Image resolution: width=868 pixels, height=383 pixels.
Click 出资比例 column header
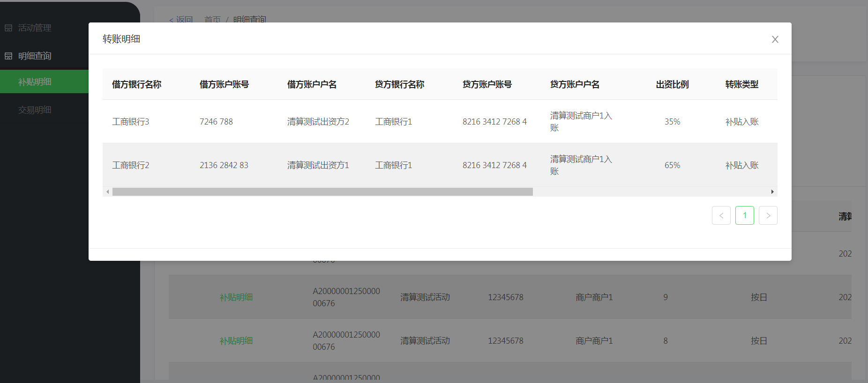672,84
